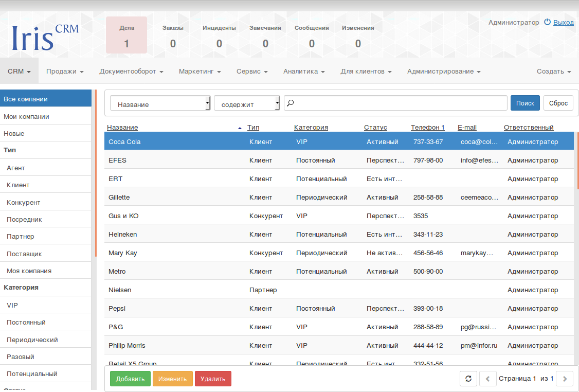579x392 pixels.
Task: Select the Mary Kay company row
Action: (x=339, y=253)
